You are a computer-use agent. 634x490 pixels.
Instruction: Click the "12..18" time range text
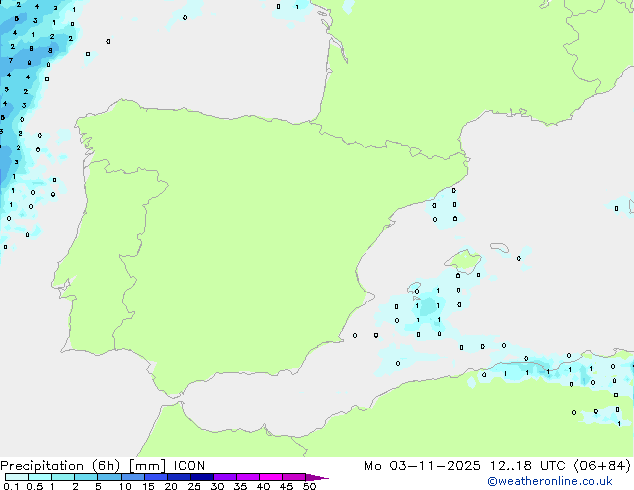pos(510,466)
